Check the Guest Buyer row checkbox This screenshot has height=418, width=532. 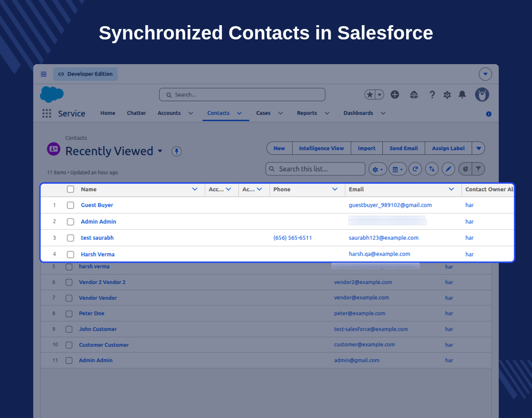click(x=70, y=205)
